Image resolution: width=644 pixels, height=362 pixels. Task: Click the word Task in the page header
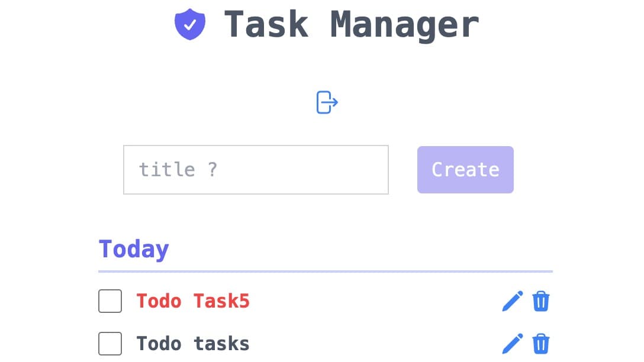[266, 25]
